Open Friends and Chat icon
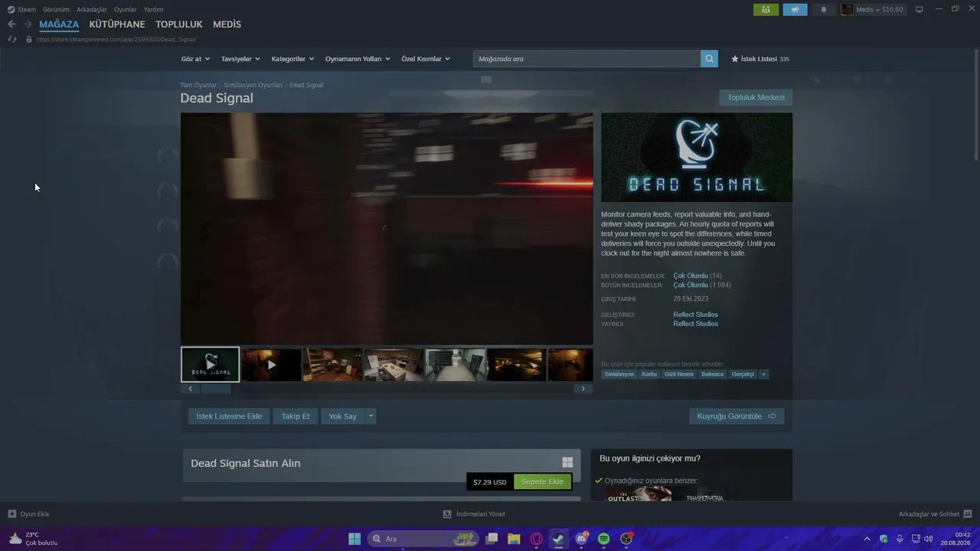Screen dimensions: 980x551 pos(968,514)
